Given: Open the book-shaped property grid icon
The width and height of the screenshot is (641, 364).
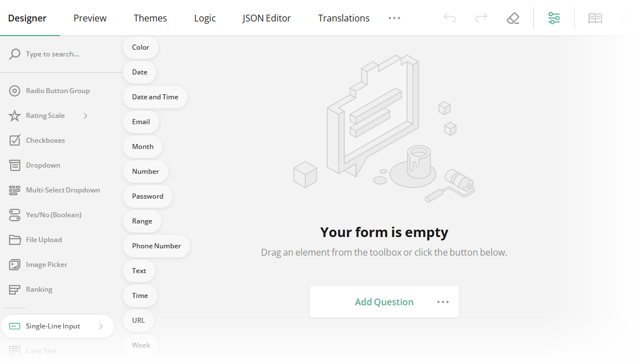Looking at the screenshot, I should [595, 18].
